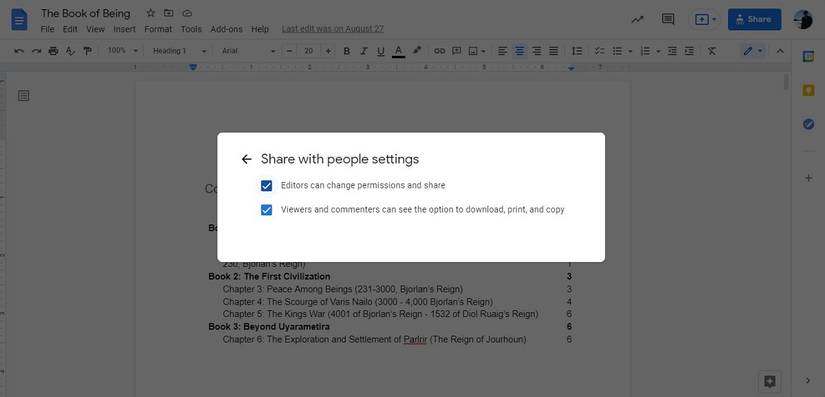Open the Heading 1 style dropdown
The width and height of the screenshot is (825, 397).
click(x=179, y=51)
